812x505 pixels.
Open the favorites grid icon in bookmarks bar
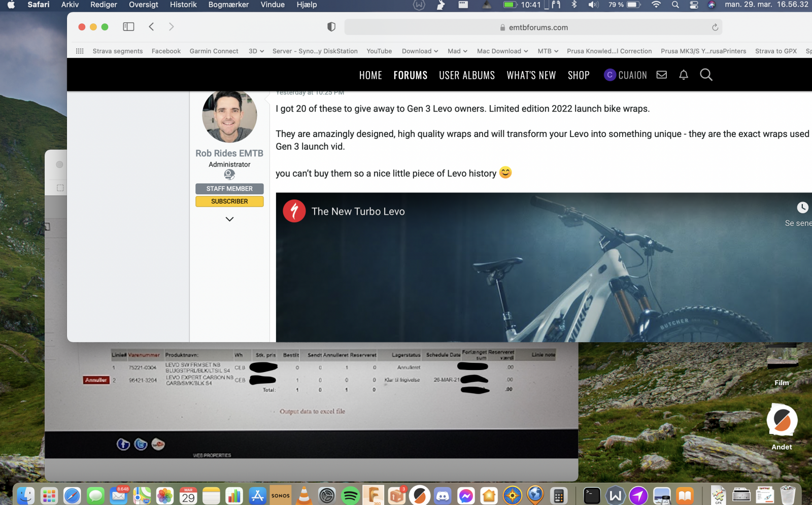coord(80,51)
